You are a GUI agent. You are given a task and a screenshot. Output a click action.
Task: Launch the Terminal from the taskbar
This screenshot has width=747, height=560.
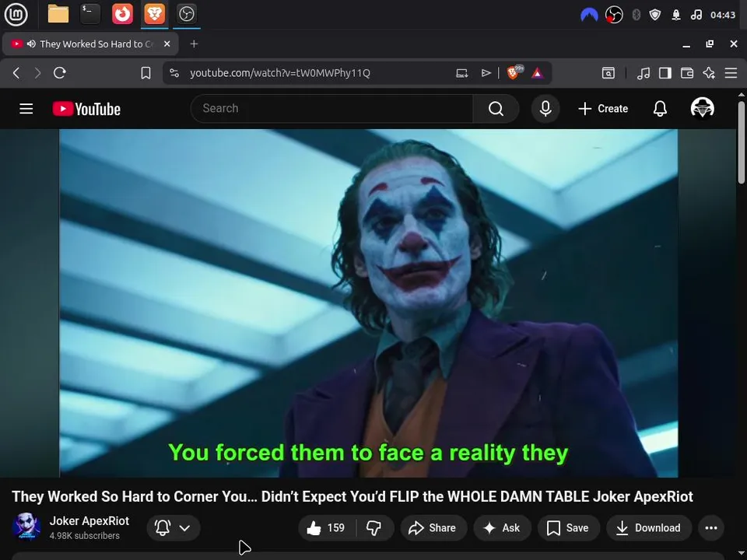click(x=90, y=14)
